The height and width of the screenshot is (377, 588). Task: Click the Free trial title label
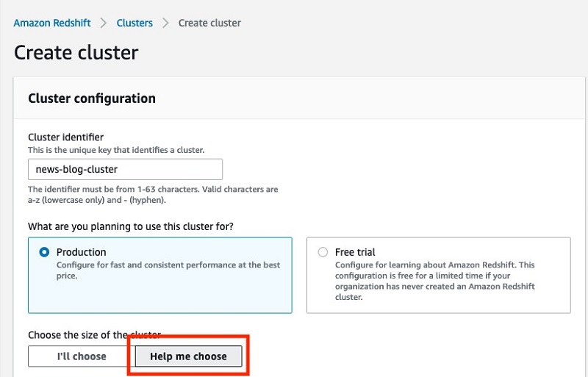[355, 252]
